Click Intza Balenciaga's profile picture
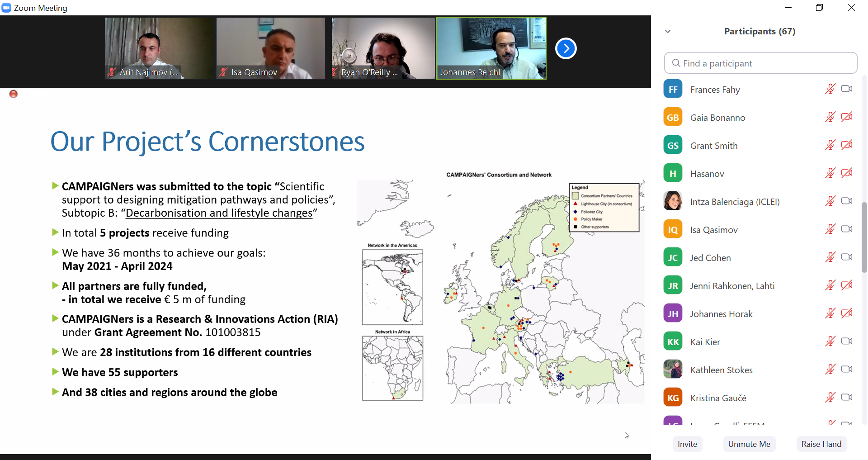The image size is (868, 460). [673, 201]
